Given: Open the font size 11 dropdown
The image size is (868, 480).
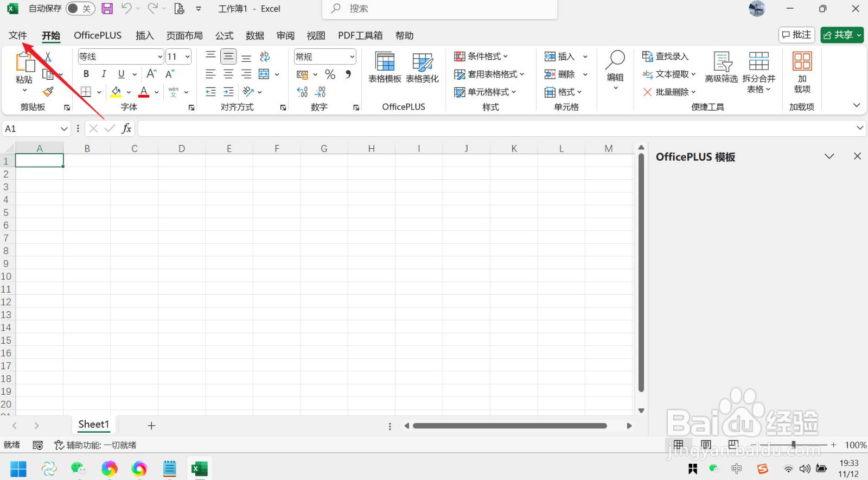Looking at the screenshot, I should tap(187, 56).
